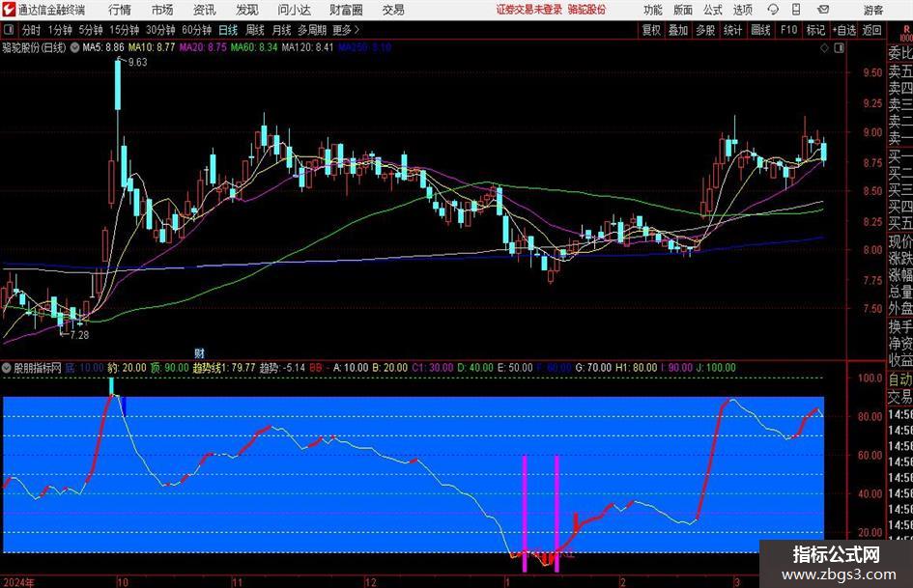Click the 骆驼股份(日线) chart title

pyautogui.click(x=34, y=47)
